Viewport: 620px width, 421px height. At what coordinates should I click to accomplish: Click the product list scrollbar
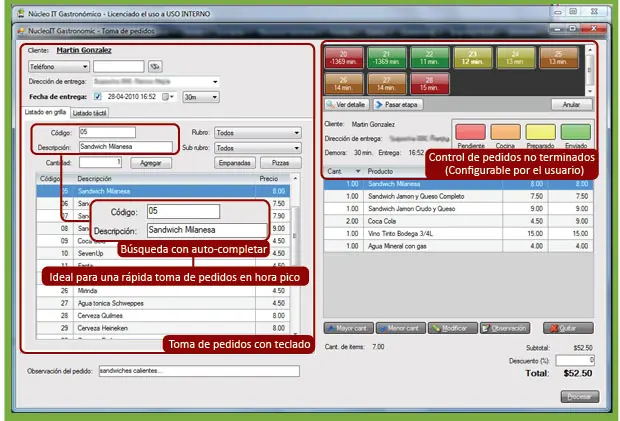click(295, 256)
